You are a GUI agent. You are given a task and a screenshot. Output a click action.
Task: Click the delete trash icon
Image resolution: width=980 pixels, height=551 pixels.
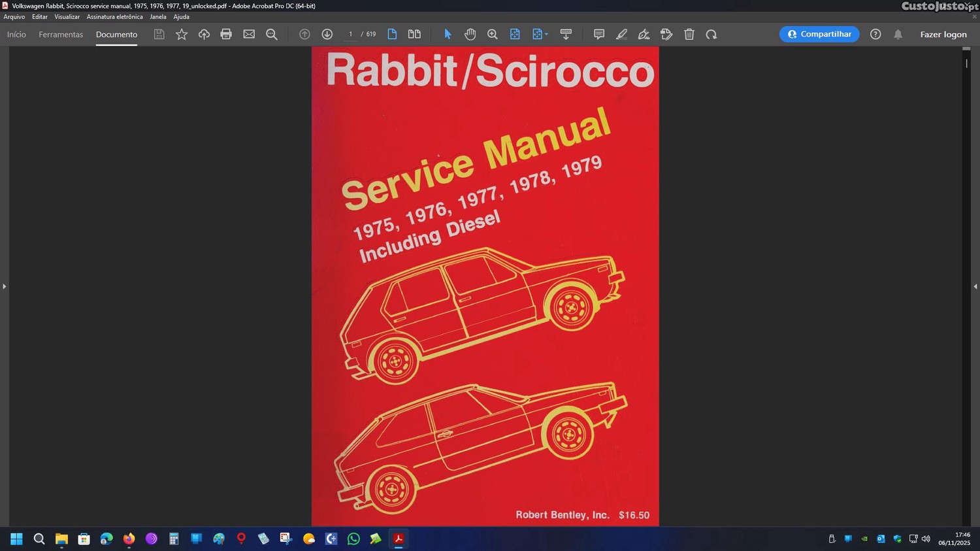click(689, 34)
